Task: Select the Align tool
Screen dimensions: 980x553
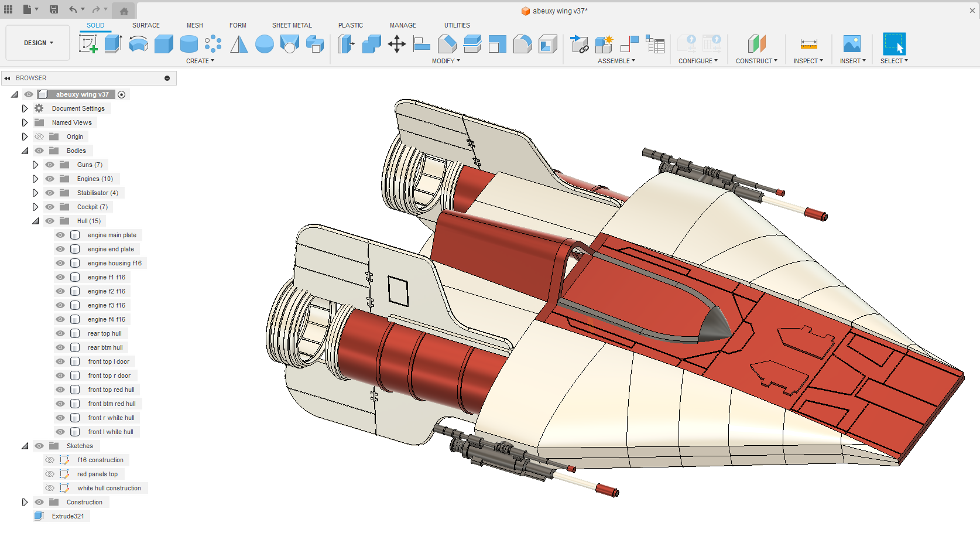Action: coord(422,44)
